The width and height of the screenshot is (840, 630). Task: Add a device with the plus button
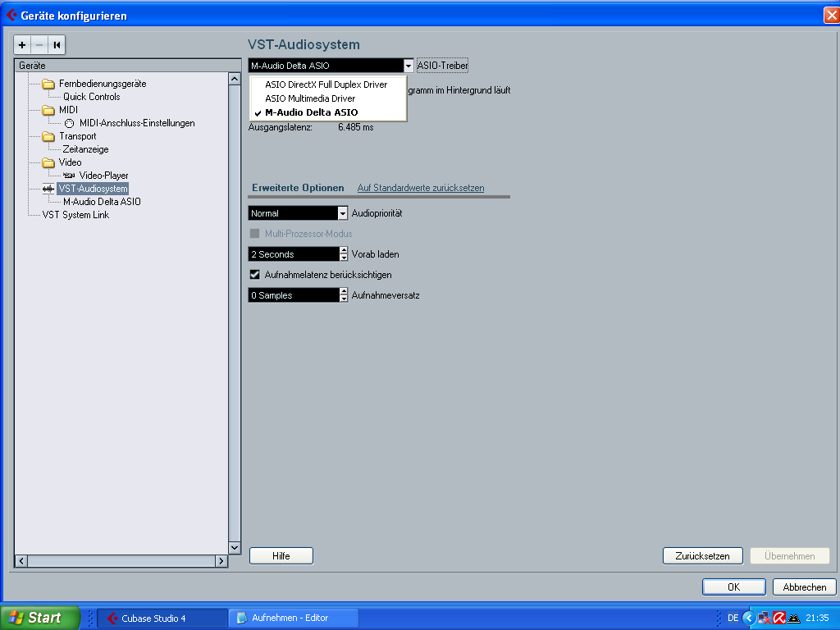pos(22,45)
